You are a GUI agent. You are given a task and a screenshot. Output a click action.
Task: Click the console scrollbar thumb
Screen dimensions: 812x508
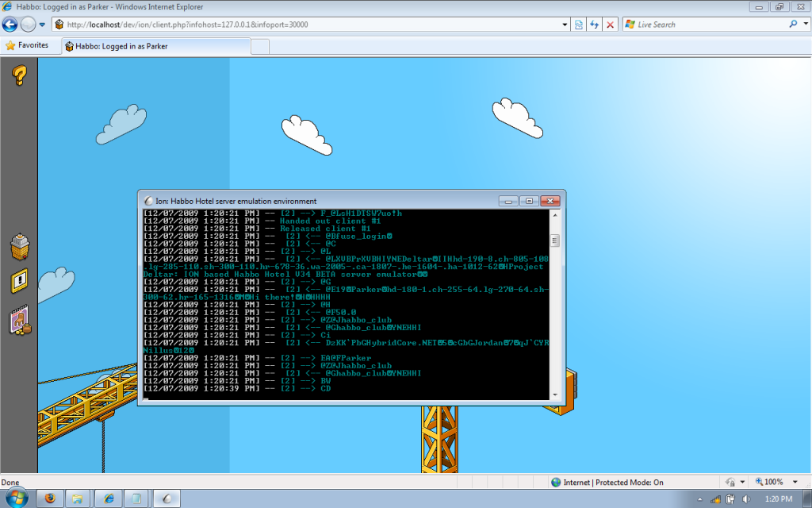click(x=554, y=241)
